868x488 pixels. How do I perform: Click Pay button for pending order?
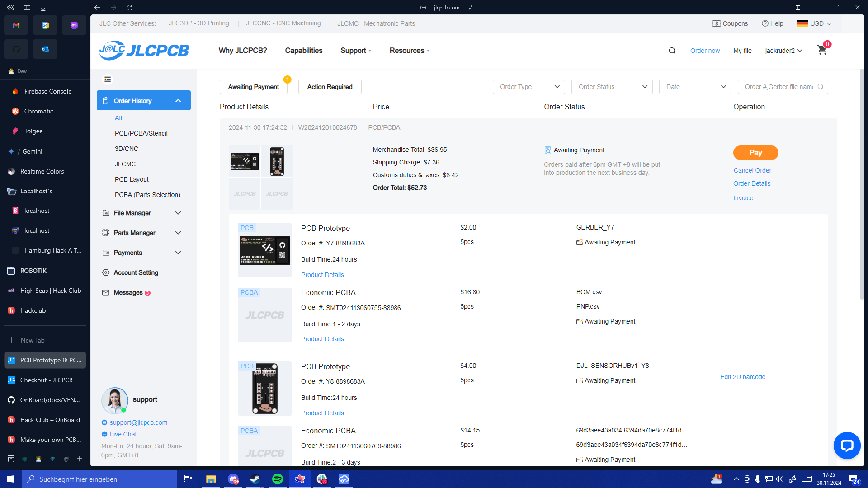(755, 153)
